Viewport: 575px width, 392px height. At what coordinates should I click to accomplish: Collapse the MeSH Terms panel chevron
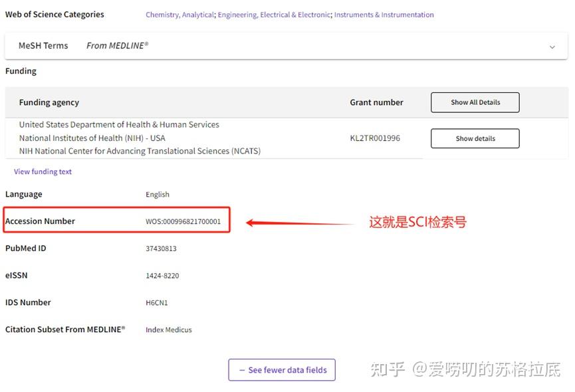tap(552, 47)
